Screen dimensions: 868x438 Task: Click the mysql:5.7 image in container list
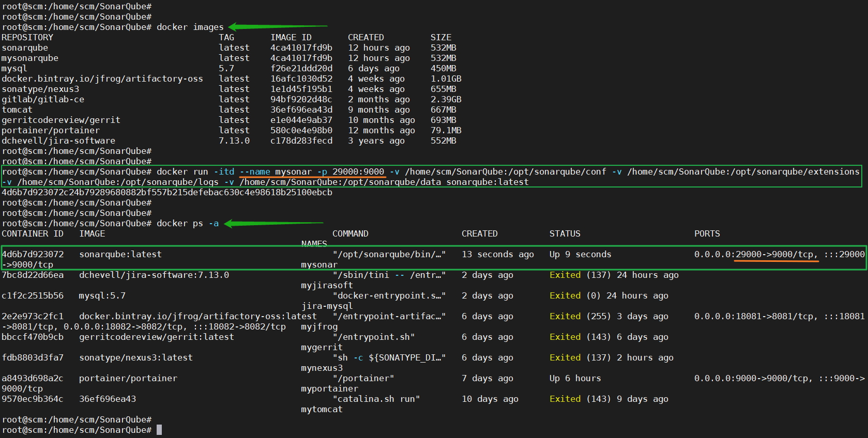click(102, 295)
